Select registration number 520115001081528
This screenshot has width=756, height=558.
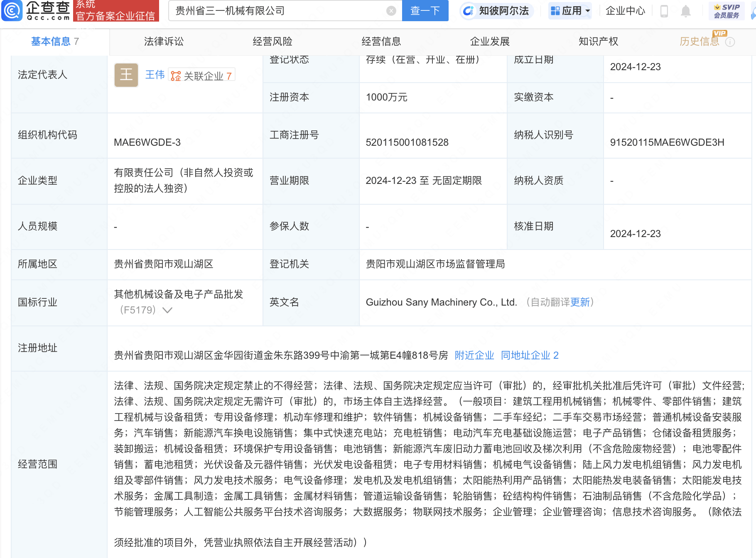click(x=407, y=142)
